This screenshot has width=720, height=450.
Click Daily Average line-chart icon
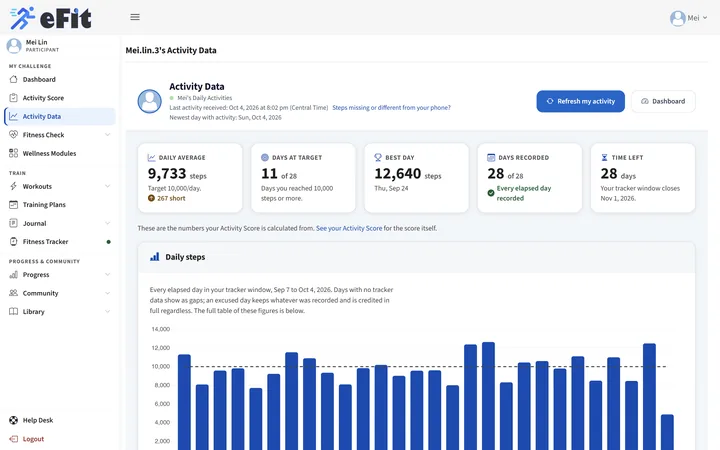tap(152, 158)
